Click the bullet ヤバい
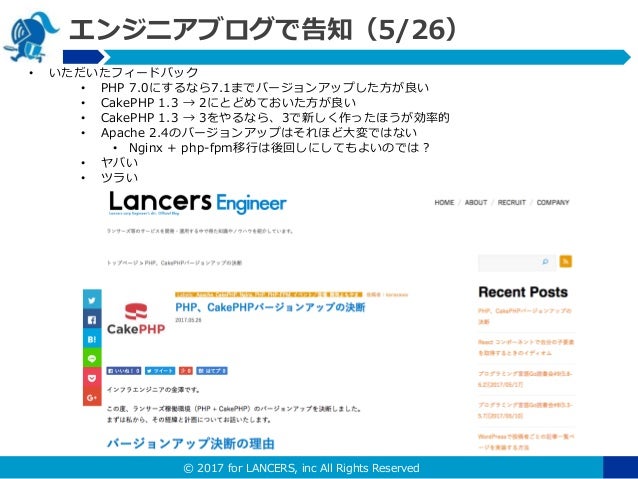The height and width of the screenshot is (479, 638). 120,162
